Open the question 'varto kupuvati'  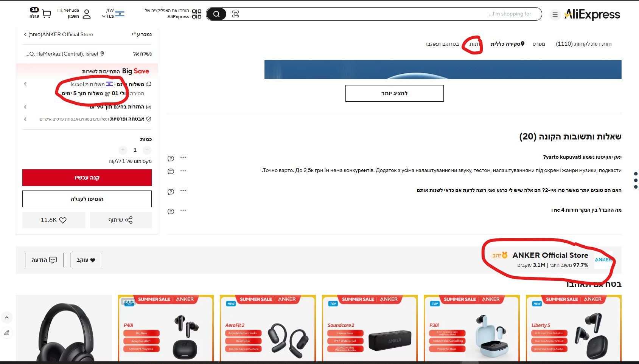pos(582,157)
